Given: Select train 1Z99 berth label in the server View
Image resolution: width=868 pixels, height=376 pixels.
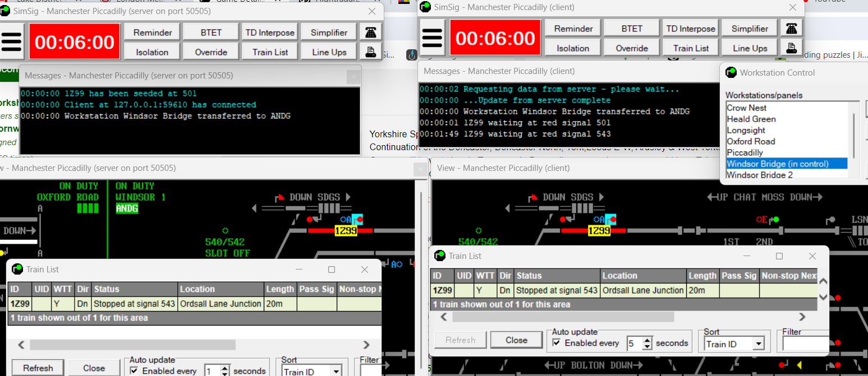Looking at the screenshot, I should click(x=346, y=231).
